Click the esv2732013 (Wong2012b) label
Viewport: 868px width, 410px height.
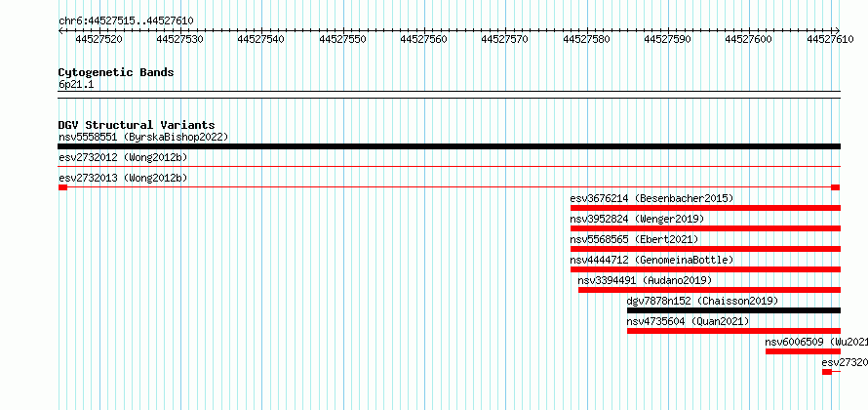(x=123, y=178)
